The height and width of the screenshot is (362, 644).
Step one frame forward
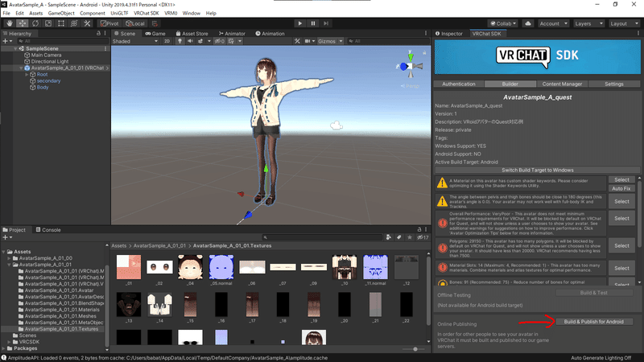pos(326,23)
